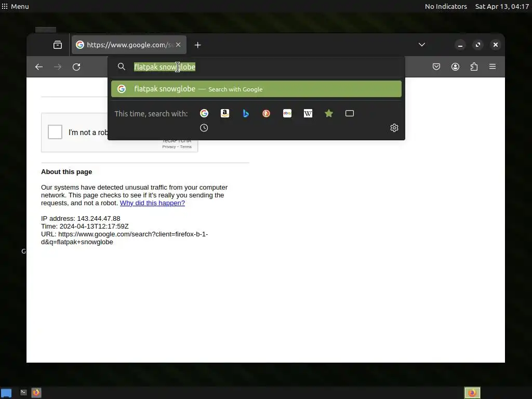This screenshot has width=532, height=399.
Task: Search this time with Bing
Action: coord(246,113)
